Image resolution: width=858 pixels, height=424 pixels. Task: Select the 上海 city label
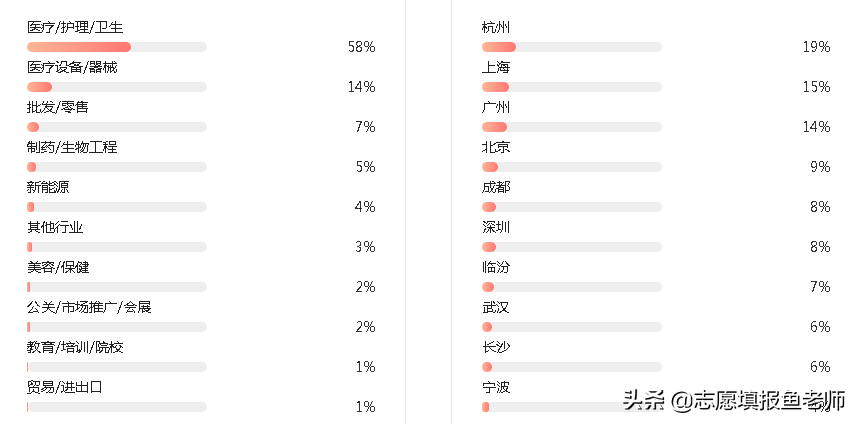(x=496, y=67)
